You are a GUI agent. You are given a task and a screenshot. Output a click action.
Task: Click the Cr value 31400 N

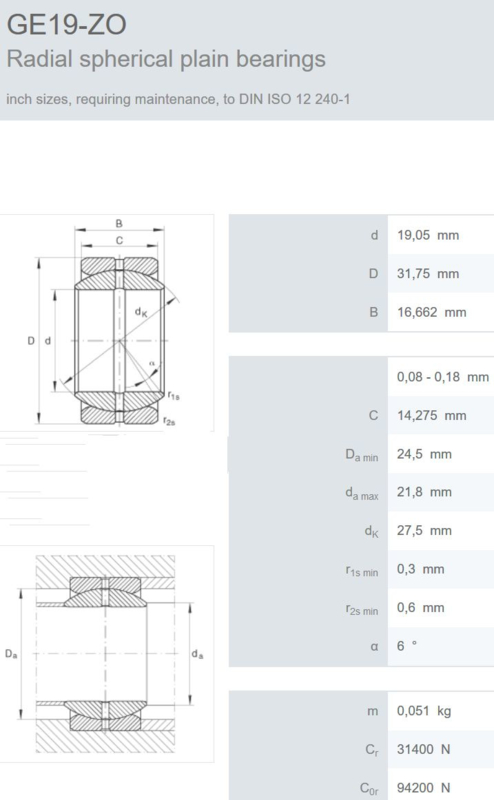(x=424, y=749)
